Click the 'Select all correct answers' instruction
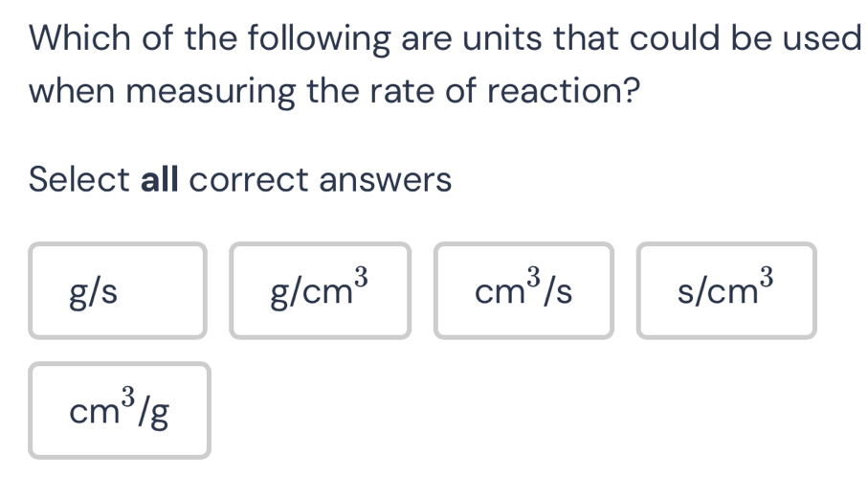Viewport: 868px width, 479px height. 240,179
